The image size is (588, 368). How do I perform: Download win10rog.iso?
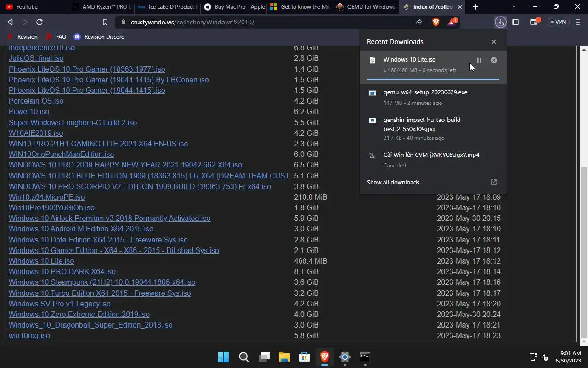[29, 336]
